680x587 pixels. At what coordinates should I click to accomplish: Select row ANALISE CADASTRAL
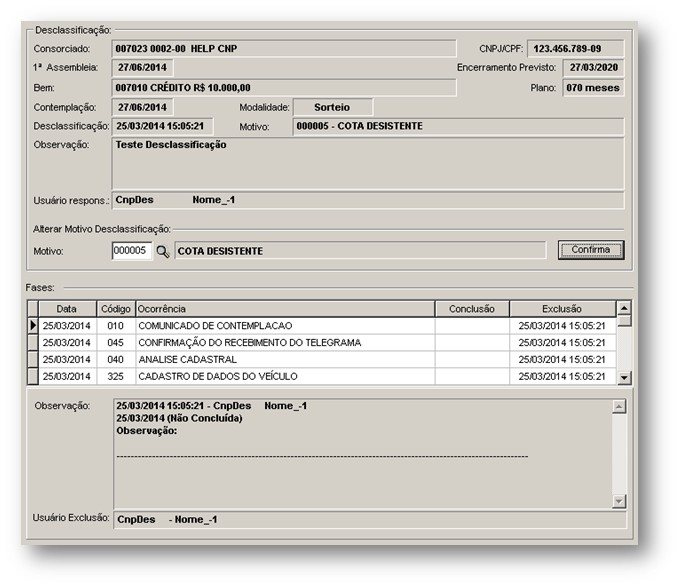coord(321,359)
